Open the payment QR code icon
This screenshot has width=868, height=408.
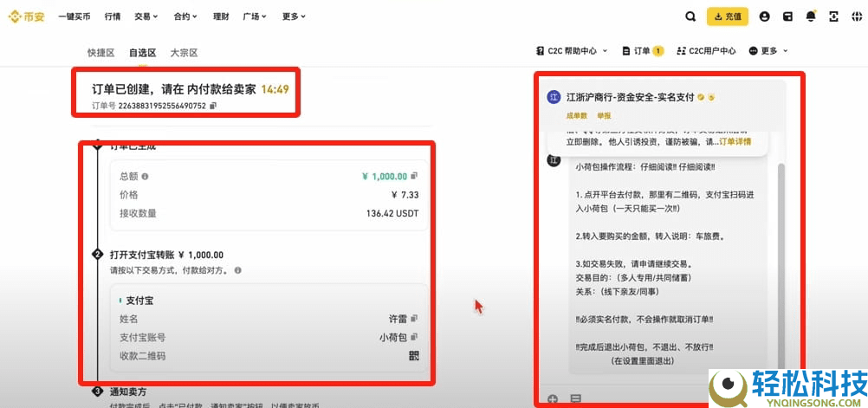(x=413, y=355)
